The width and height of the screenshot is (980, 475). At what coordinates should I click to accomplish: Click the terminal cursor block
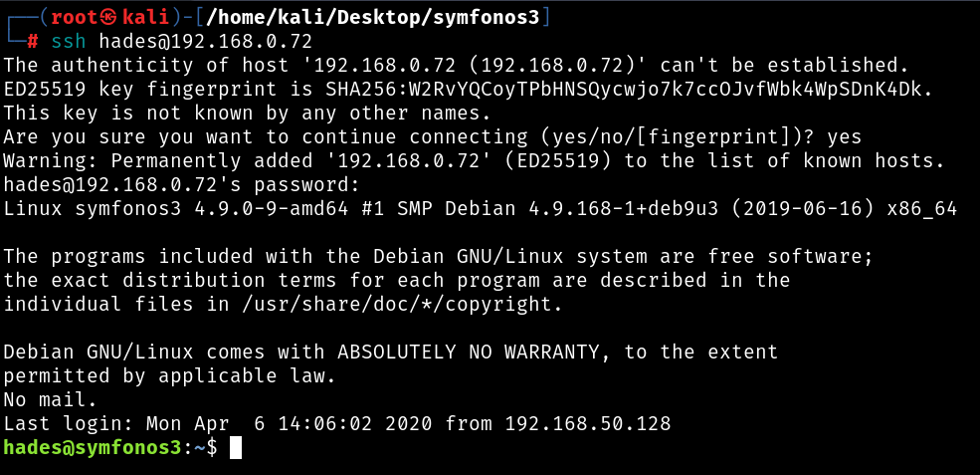coord(235,447)
